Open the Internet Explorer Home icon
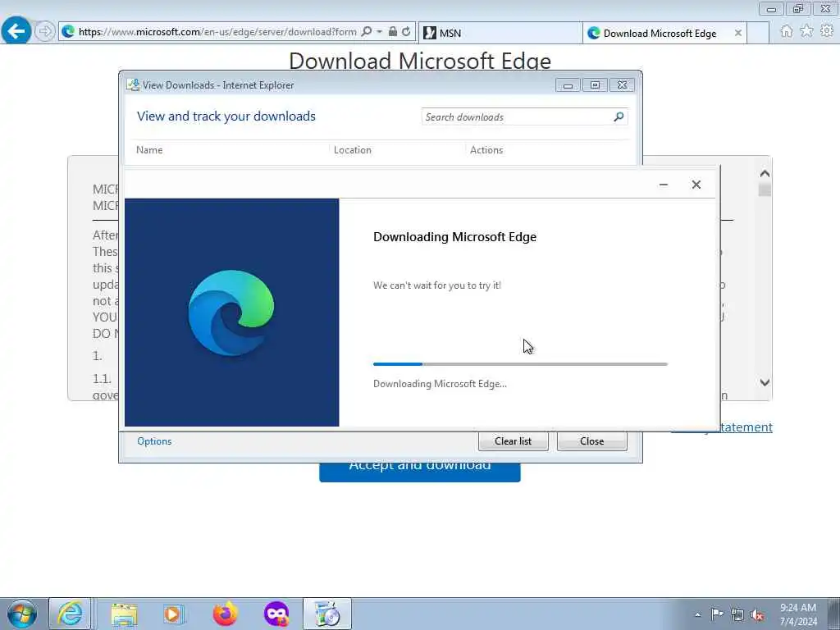 787,31
